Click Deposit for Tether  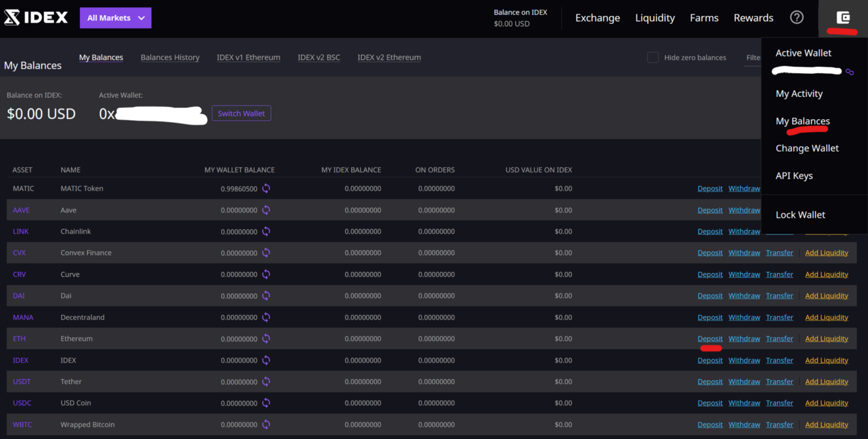click(x=710, y=382)
